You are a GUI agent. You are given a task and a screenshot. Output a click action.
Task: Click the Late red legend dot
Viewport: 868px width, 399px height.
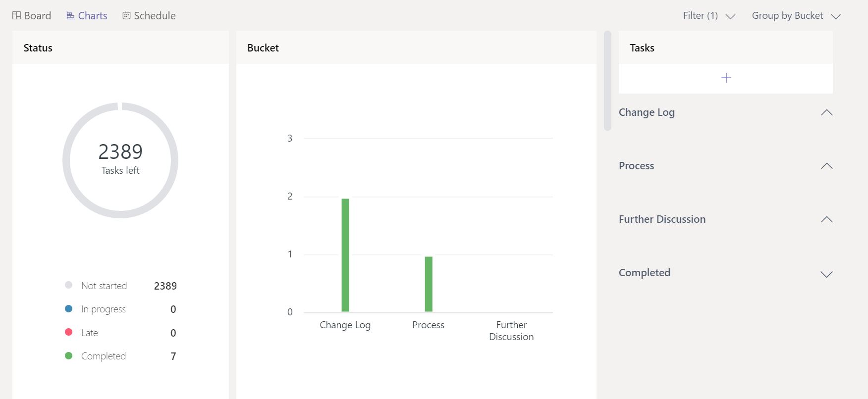pyautogui.click(x=69, y=332)
